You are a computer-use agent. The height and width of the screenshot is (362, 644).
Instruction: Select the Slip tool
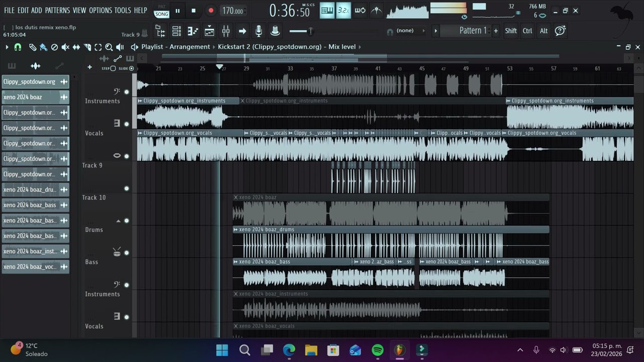[x=76, y=47]
